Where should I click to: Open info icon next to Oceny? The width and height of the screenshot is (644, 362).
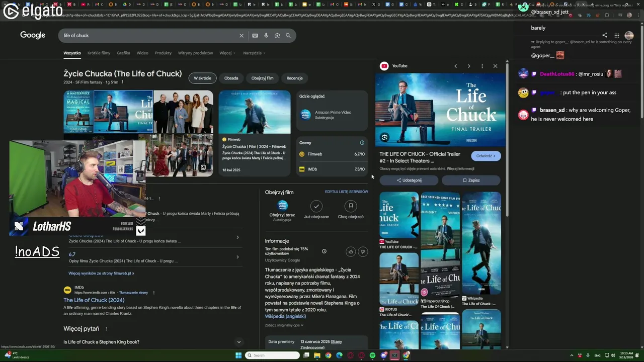click(362, 143)
